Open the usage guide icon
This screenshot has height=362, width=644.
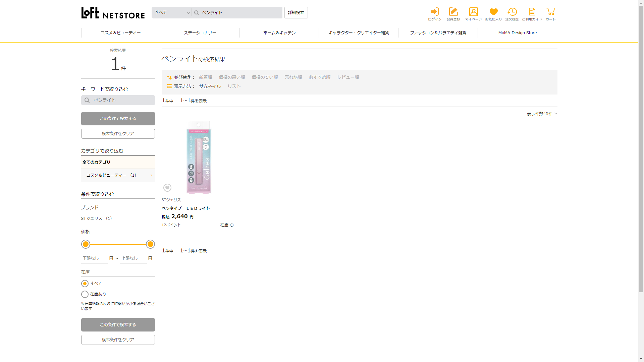pyautogui.click(x=532, y=12)
